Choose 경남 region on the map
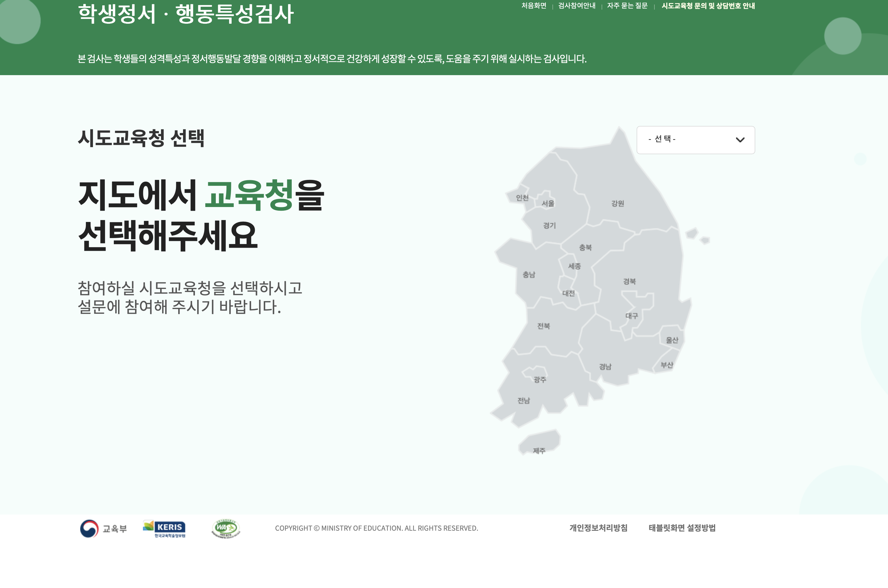The image size is (888, 588). [605, 367]
